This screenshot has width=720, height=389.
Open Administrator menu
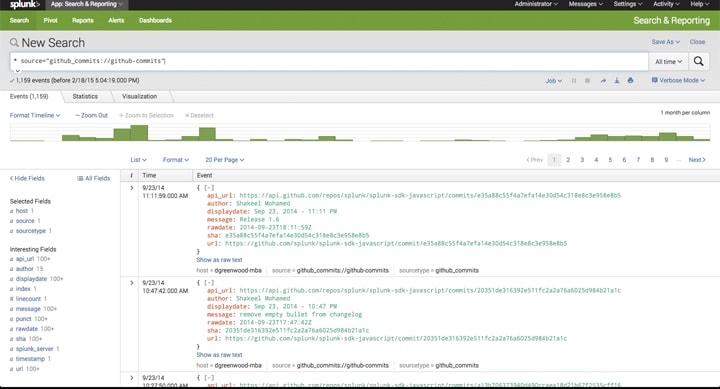tap(536, 4)
